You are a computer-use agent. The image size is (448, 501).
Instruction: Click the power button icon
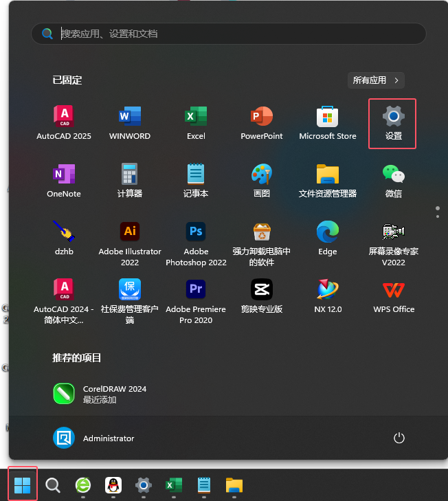click(x=399, y=438)
